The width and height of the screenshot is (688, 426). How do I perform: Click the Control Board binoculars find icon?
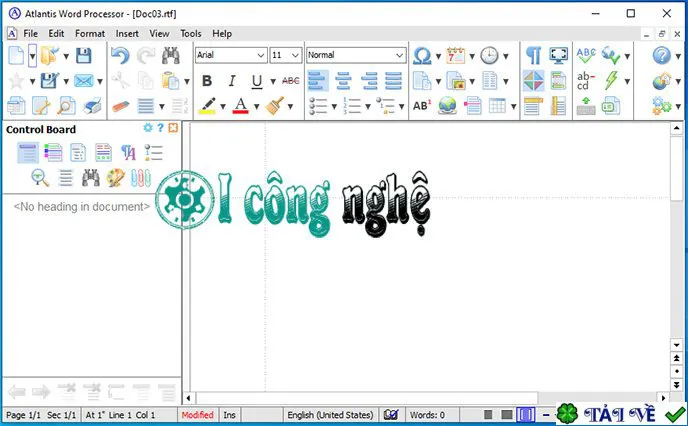[x=90, y=178]
